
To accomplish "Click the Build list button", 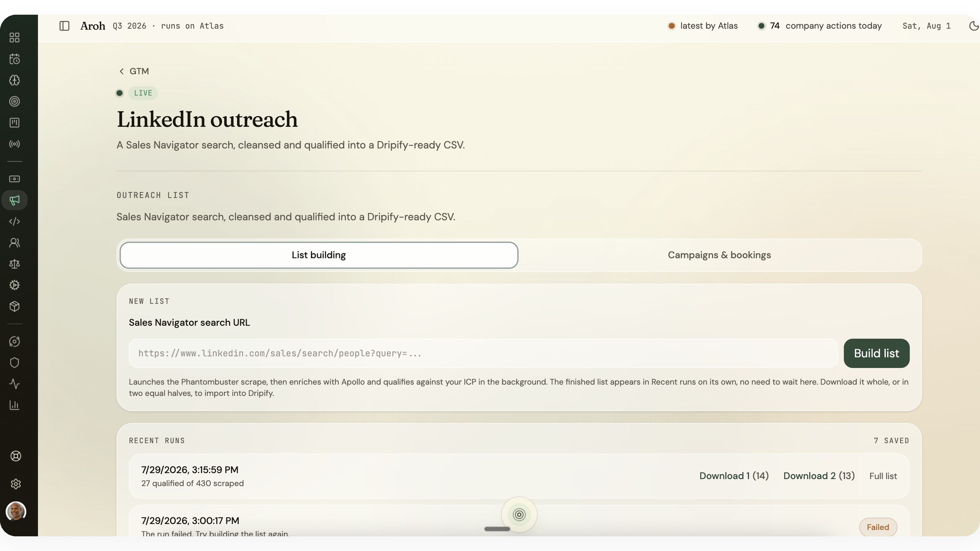I will 876,353.
